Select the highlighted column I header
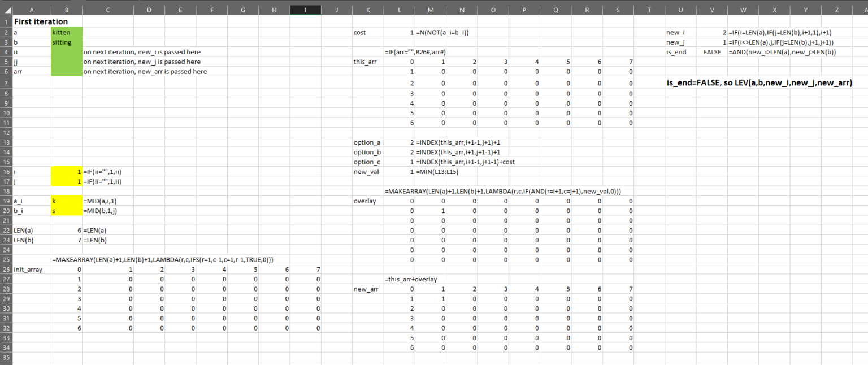This screenshot has width=868, height=365. tap(305, 10)
